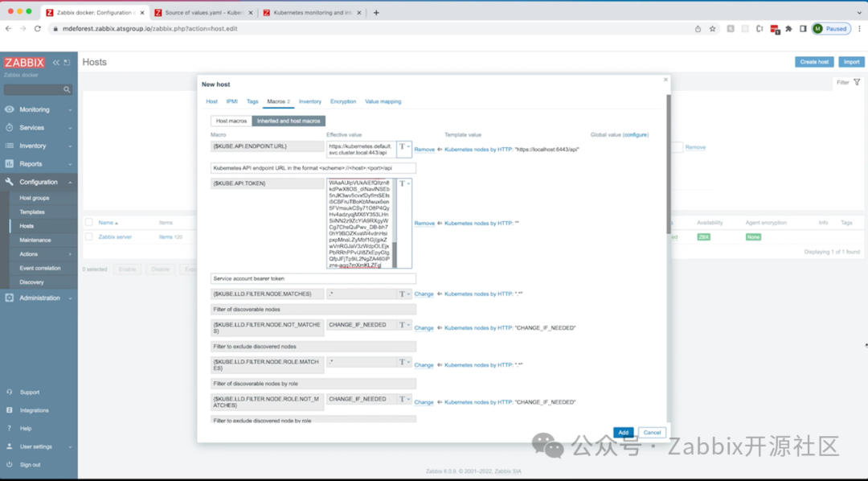Click the Import button
This screenshot has width=868, height=481.
(851, 62)
